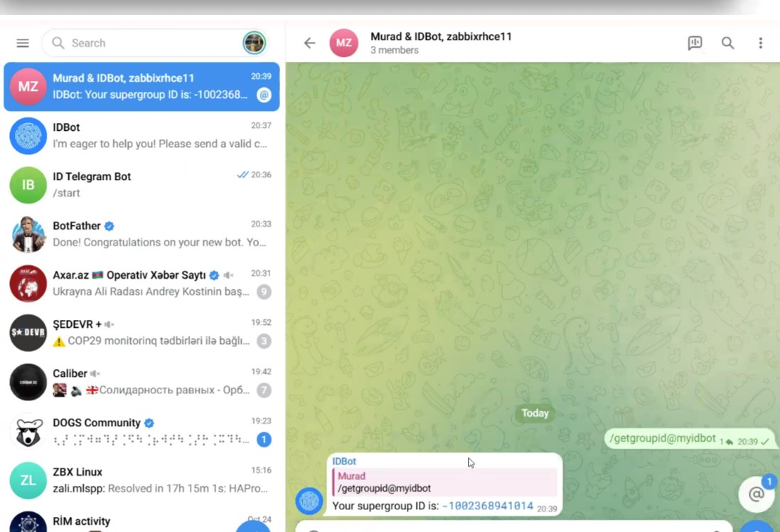
Task: Open the ZBX Linux group chat
Action: pos(142,480)
